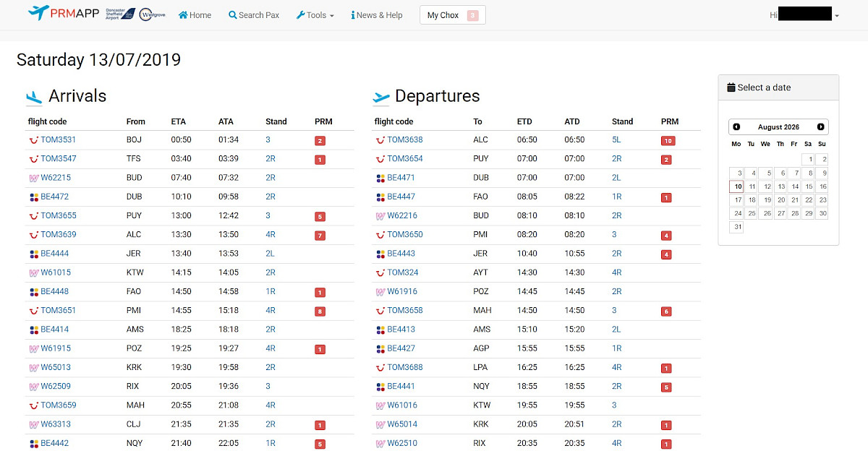Viewport: 868px width, 451px height.
Task: Expand the Tools dropdown menu
Action: coord(315,15)
